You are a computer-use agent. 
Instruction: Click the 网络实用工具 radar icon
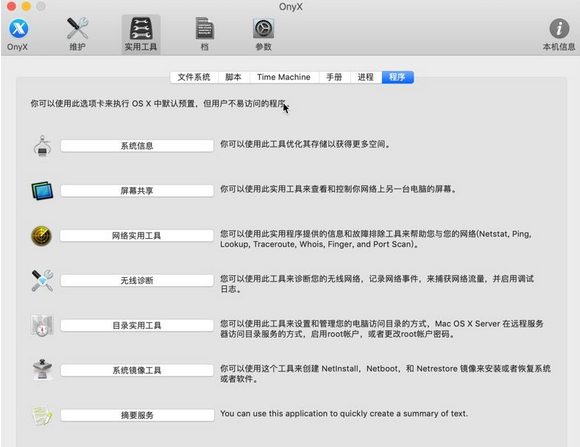(41, 236)
